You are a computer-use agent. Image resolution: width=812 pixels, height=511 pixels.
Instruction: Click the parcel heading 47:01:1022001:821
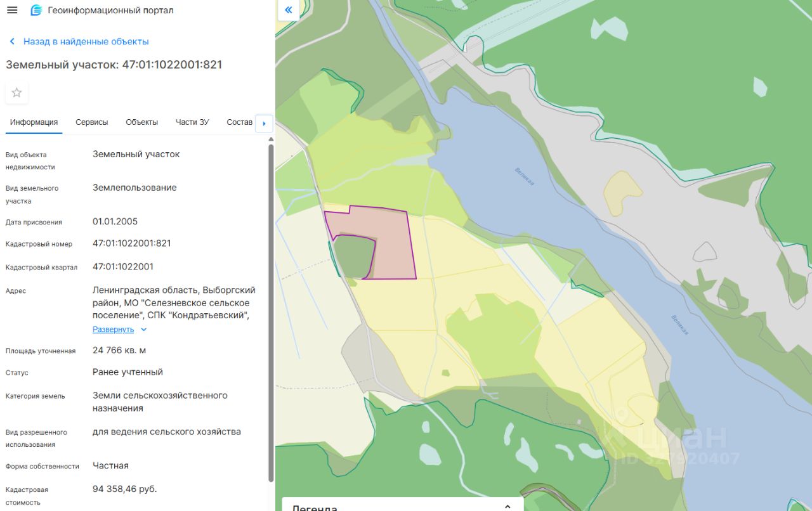point(114,65)
